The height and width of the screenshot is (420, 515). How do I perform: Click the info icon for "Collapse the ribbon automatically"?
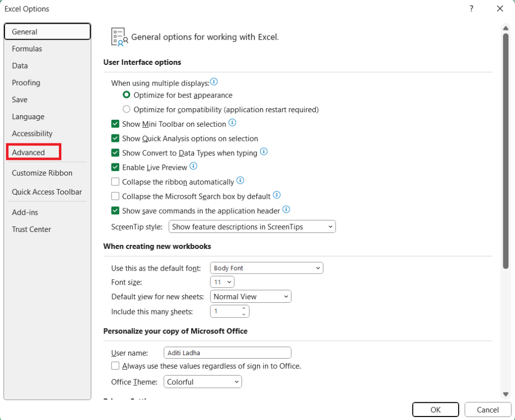(240, 181)
